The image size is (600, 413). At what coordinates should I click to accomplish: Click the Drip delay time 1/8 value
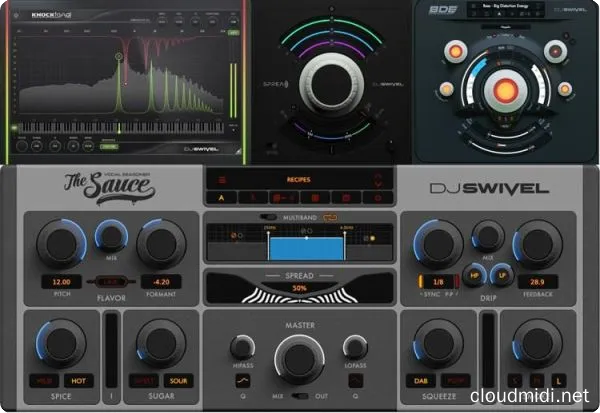(x=439, y=282)
